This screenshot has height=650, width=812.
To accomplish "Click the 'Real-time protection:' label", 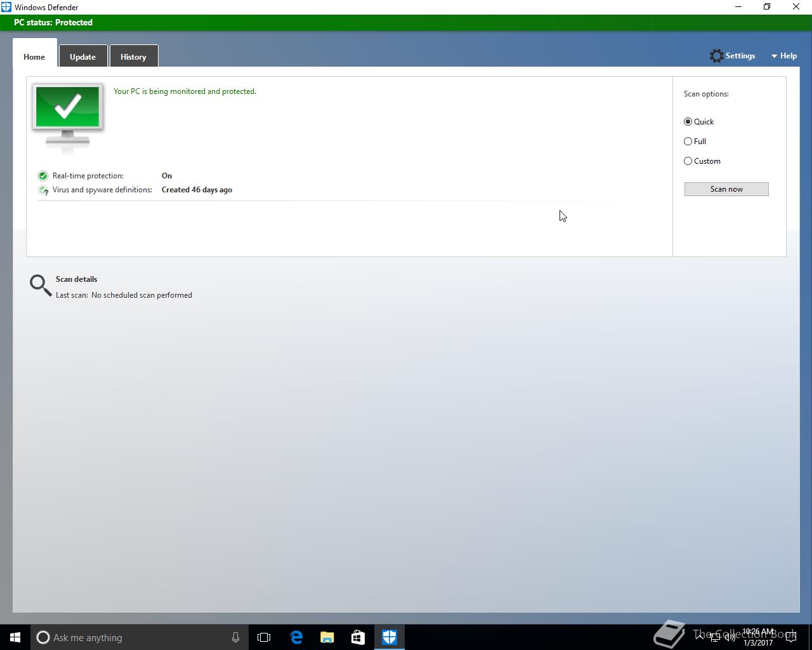I will 88,176.
